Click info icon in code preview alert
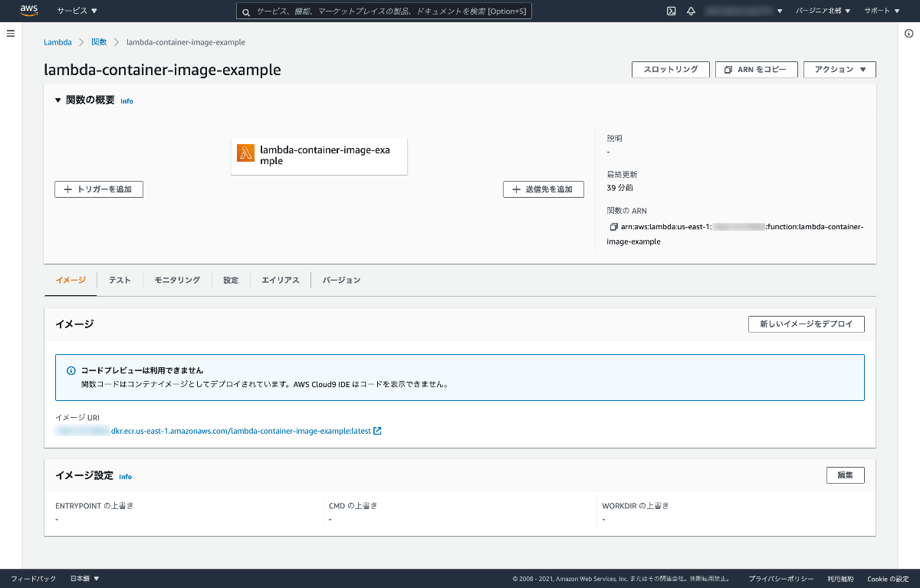The height and width of the screenshot is (588, 920). [x=71, y=370]
